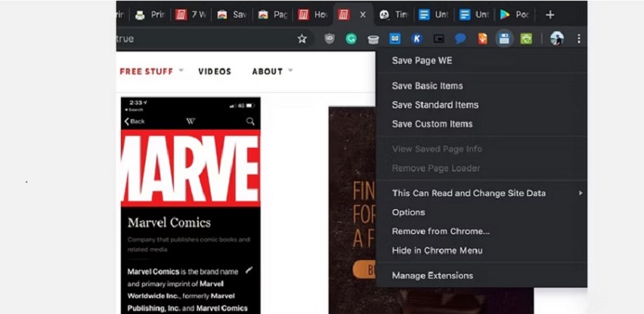Switch to the 'Pag' web store tab
Viewport: 644px width, 314px height.
pyautogui.click(x=273, y=15)
